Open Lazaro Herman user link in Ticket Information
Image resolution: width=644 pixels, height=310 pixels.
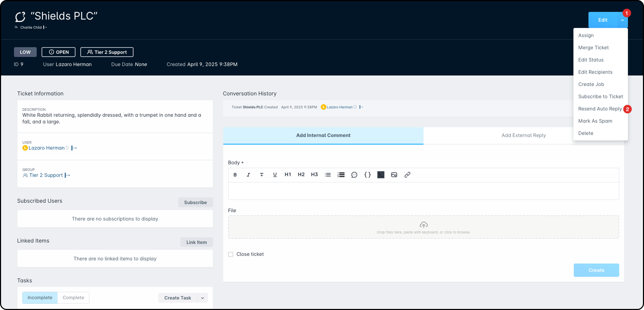46,148
